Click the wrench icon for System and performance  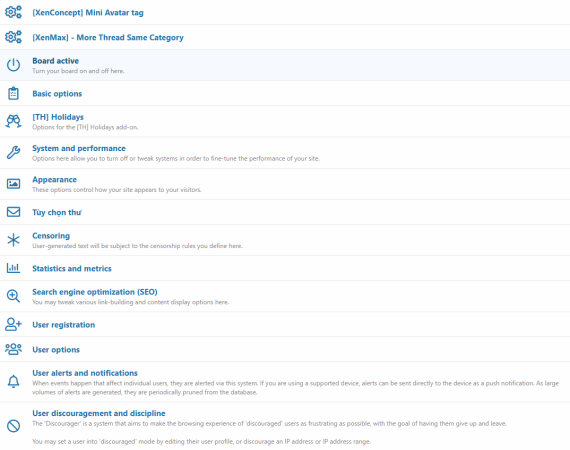point(13,153)
